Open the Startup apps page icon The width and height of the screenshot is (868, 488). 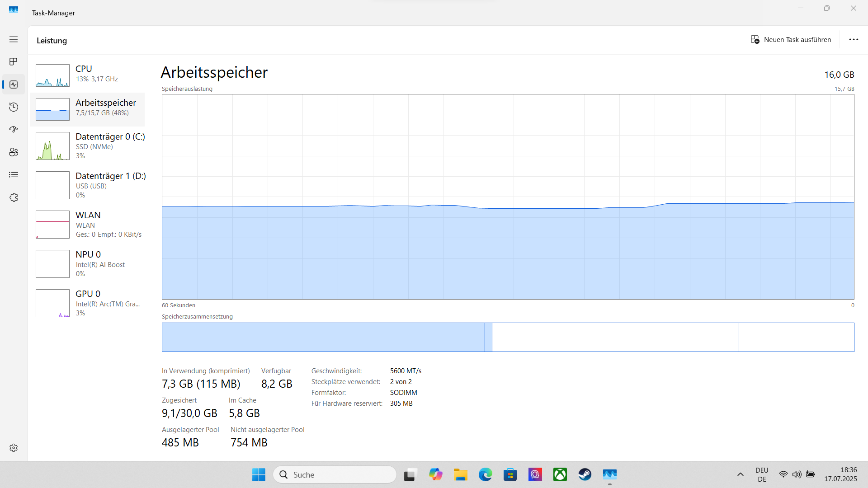(x=14, y=129)
